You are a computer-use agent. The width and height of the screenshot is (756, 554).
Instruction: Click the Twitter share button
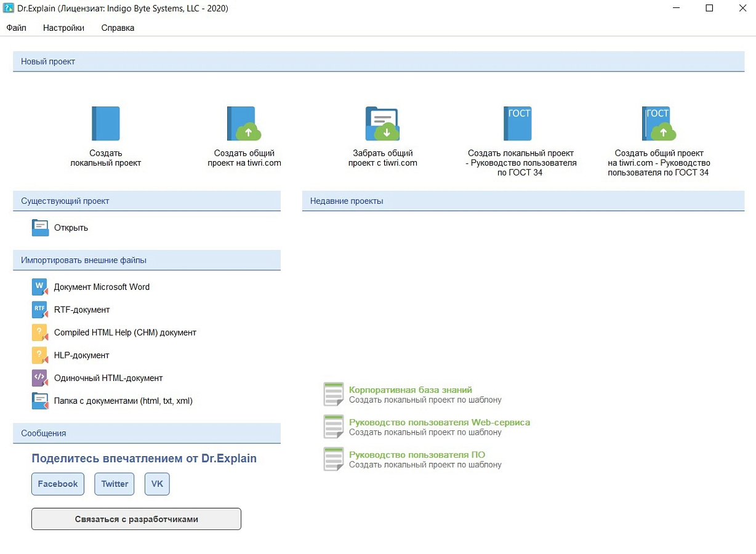(115, 484)
